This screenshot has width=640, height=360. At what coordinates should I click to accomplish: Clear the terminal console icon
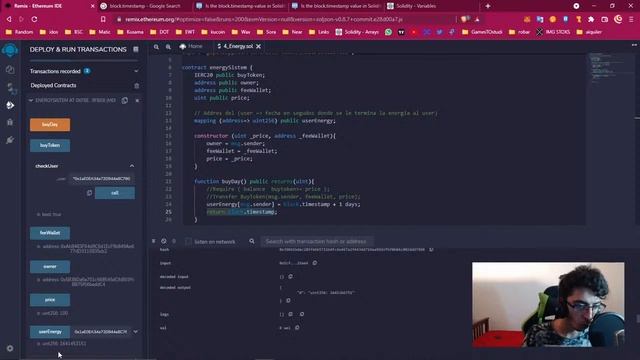coord(164,241)
